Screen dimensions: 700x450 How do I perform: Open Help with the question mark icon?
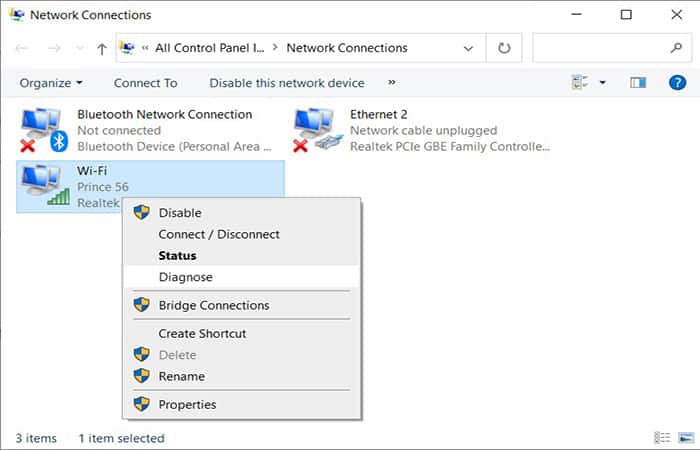tap(676, 82)
